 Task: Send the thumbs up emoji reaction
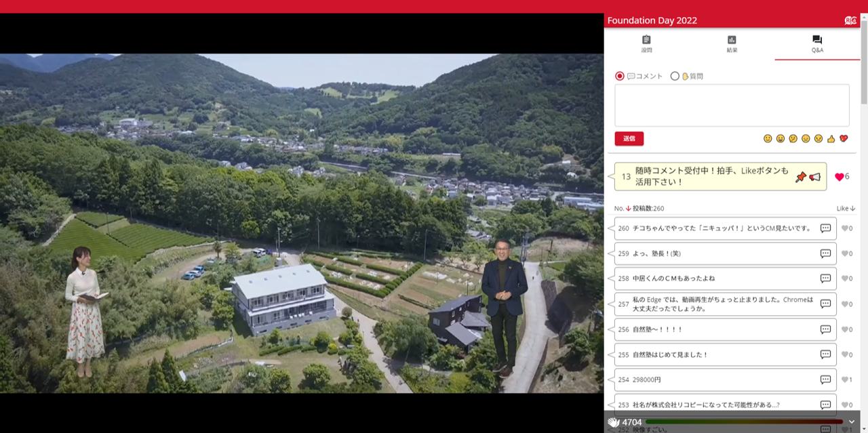(x=831, y=138)
